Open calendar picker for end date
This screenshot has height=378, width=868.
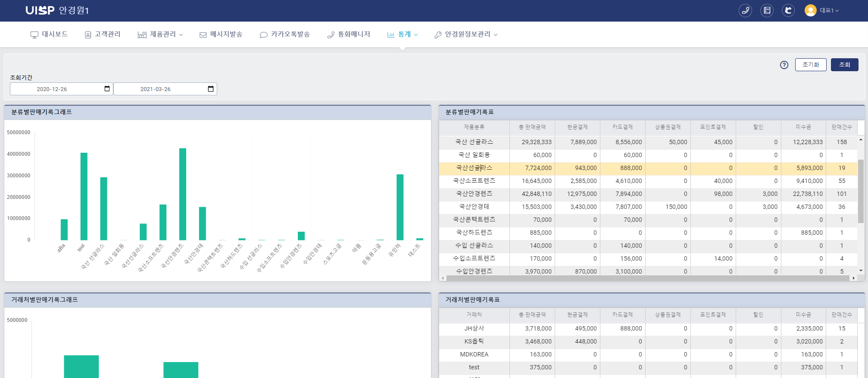coord(211,89)
